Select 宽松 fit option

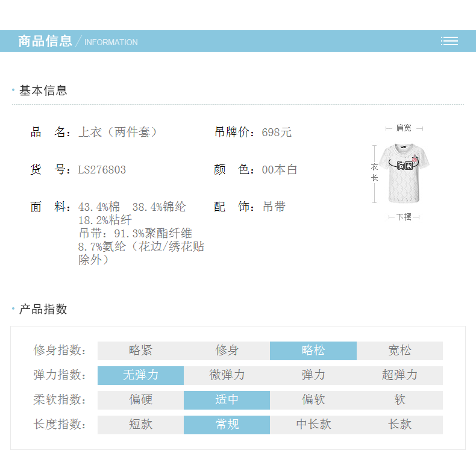tap(399, 351)
